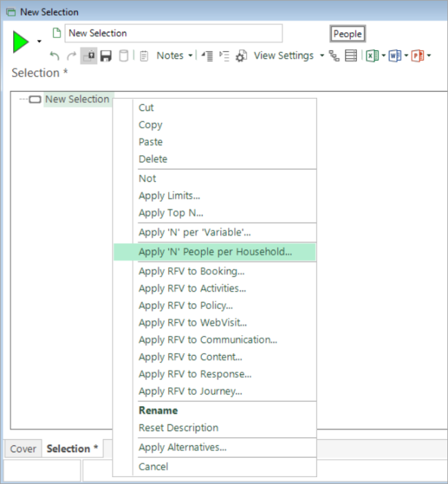Toggle the table rows view icon
This screenshot has height=484, width=448.
tap(351, 56)
